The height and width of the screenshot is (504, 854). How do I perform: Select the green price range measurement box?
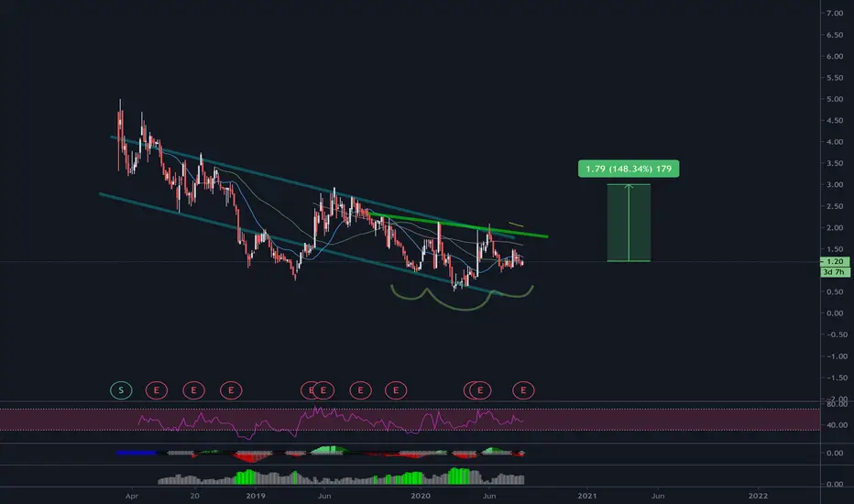(629, 223)
